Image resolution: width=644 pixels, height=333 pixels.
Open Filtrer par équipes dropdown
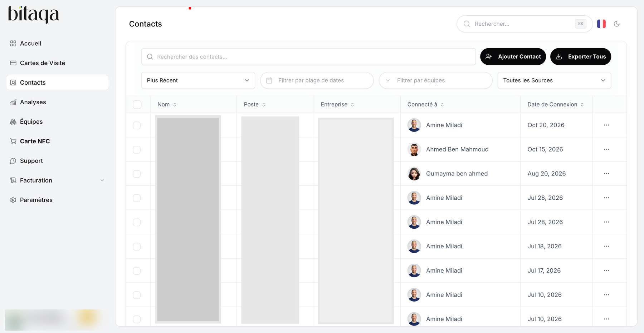(435, 80)
